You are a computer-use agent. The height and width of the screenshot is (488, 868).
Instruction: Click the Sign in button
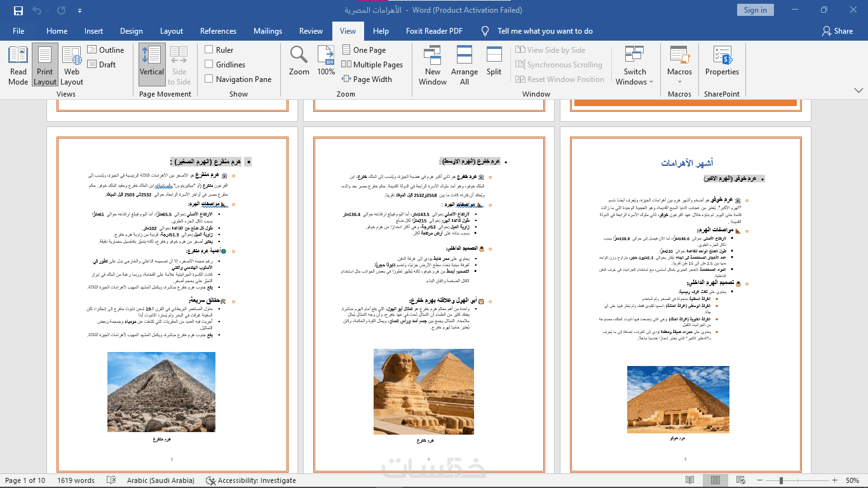(755, 10)
